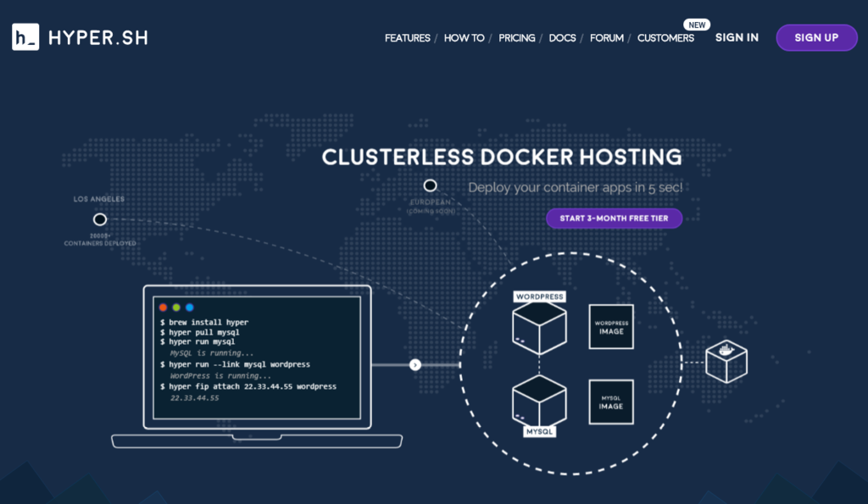Click the 'hyper fip attach 22.33.44.55 wordpress' line
The image size is (868, 504).
coord(248,387)
